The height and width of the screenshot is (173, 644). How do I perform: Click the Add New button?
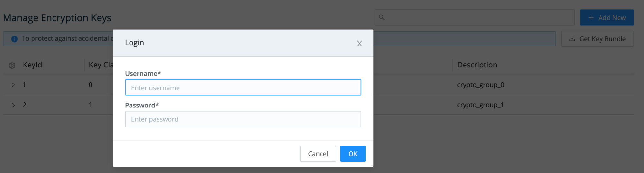(x=607, y=18)
